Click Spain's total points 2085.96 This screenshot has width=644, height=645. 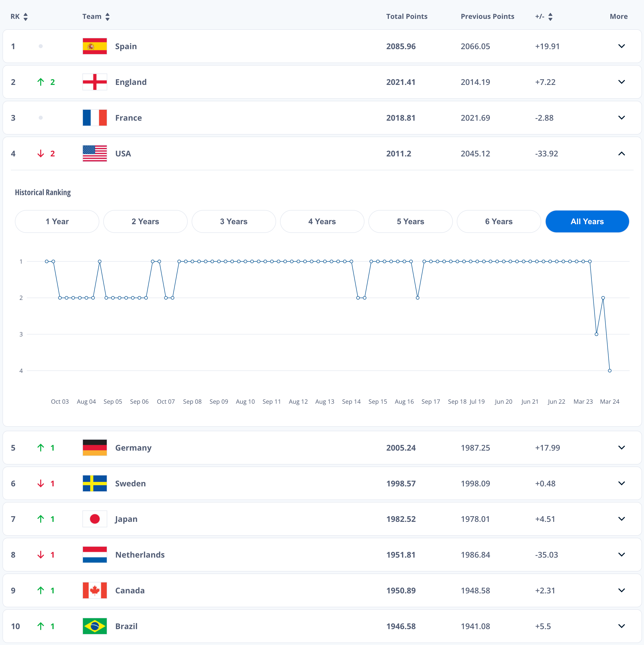coord(401,46)
